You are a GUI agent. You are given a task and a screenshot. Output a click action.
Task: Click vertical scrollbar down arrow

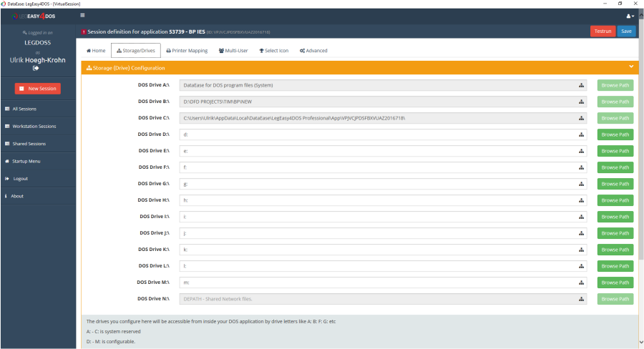point(640,343)
